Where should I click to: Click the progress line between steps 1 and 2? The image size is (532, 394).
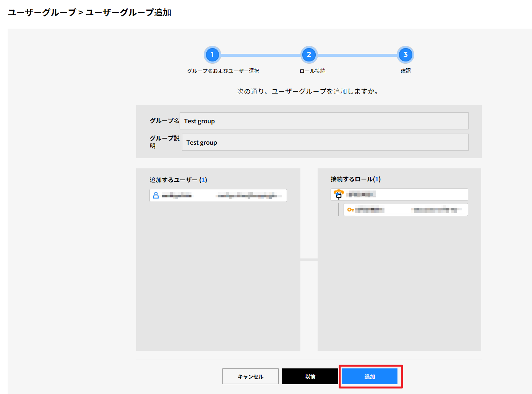click(x=261, y=55)
